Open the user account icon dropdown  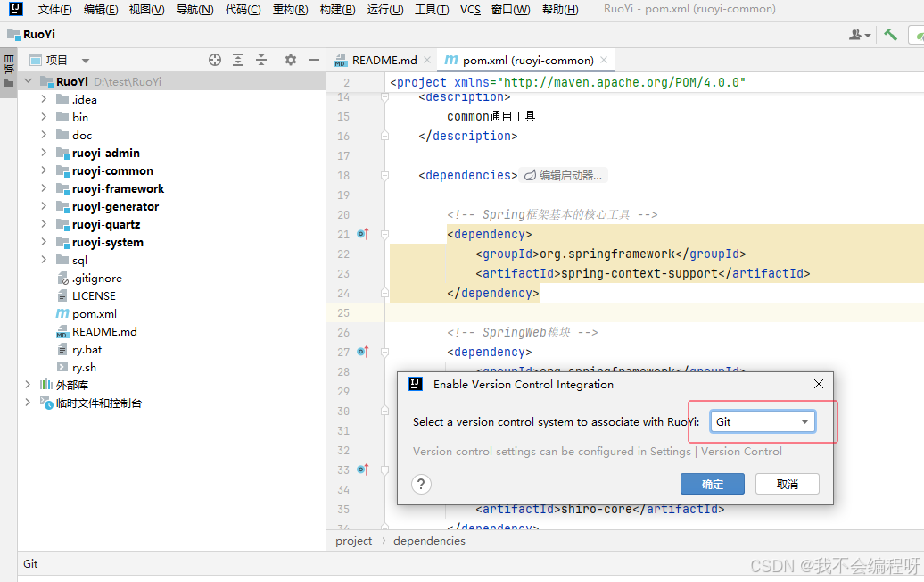(860, 36)
